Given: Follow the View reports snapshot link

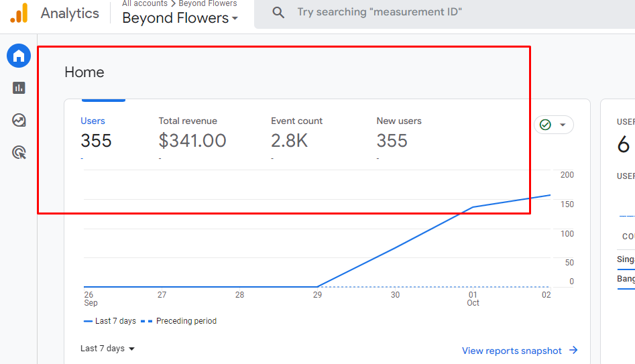Looking at the screenshot, I should pyautogui.click(x=512, y=351).
